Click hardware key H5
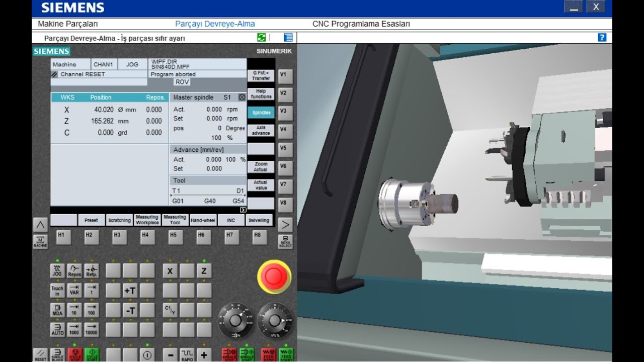Screen dimensions: 644x362 (176, 237)
